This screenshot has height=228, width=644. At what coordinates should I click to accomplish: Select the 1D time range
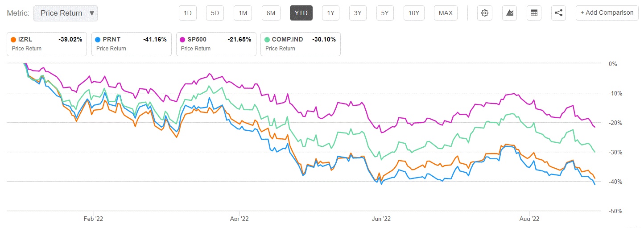point(188,13)
